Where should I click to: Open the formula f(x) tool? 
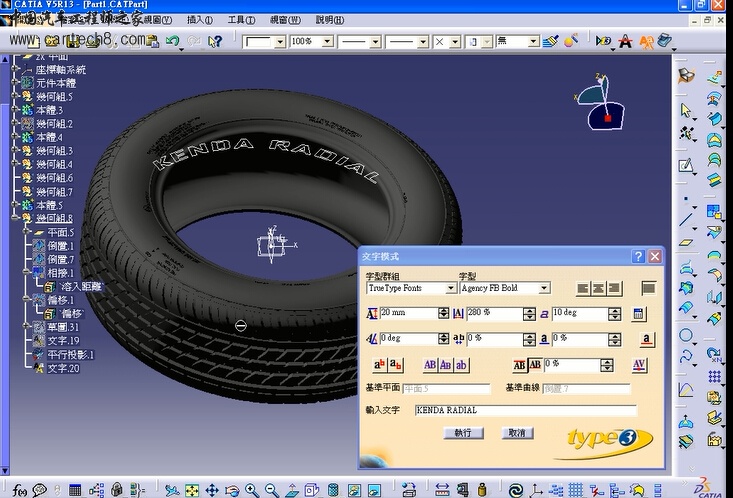(19, 490)
